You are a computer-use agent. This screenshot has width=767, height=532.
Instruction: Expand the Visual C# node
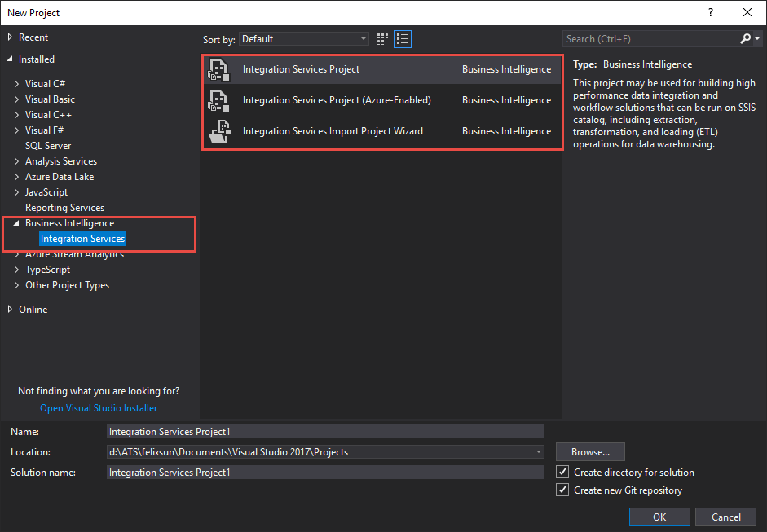[16, 84]
